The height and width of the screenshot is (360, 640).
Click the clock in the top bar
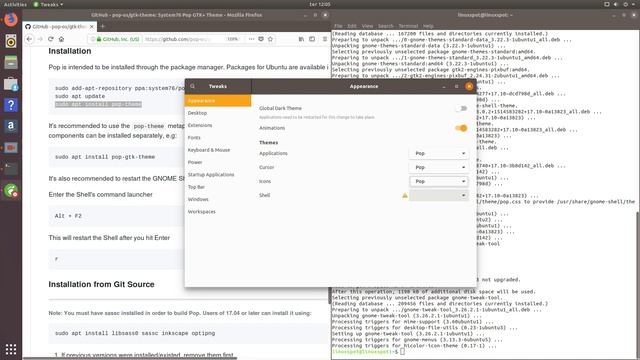pos(320,4)
